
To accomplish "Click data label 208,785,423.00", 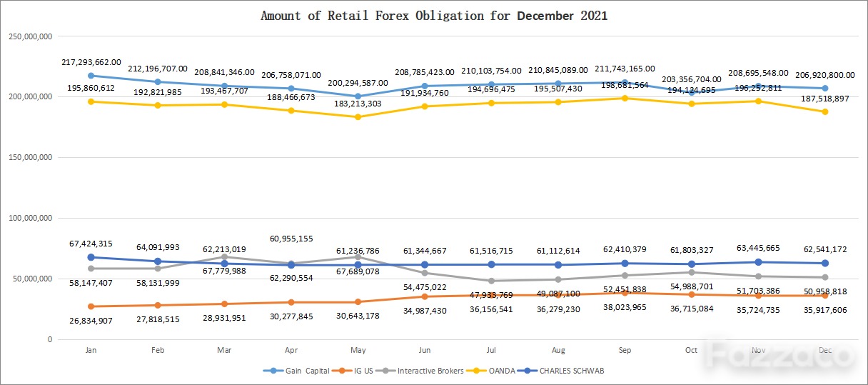I will coord(425,73).
